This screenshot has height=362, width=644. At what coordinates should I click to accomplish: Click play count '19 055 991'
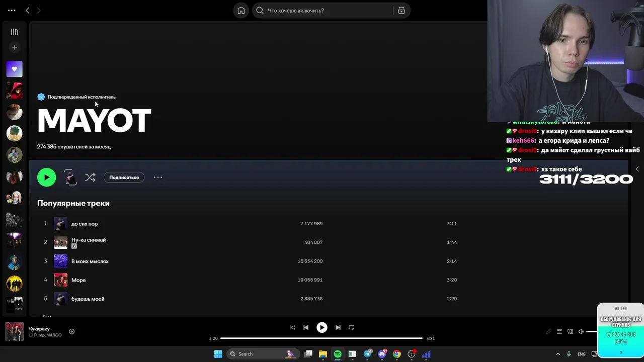click(x=310, y=280)
